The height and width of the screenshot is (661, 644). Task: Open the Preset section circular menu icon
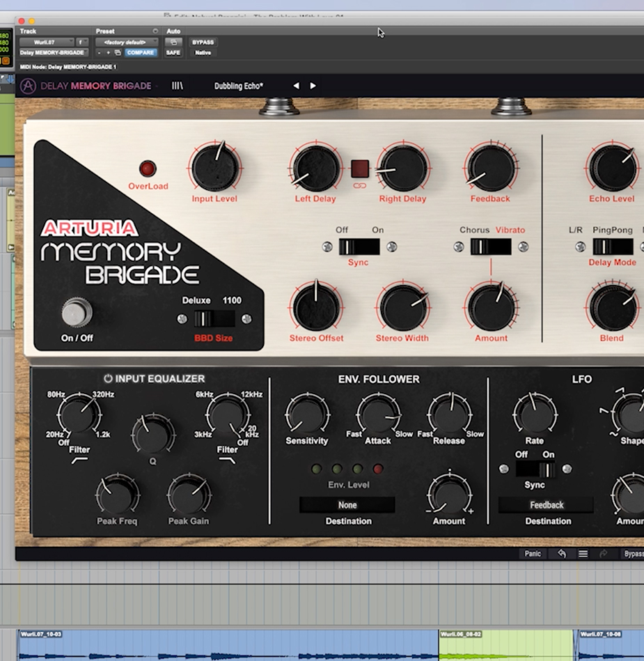155,31
